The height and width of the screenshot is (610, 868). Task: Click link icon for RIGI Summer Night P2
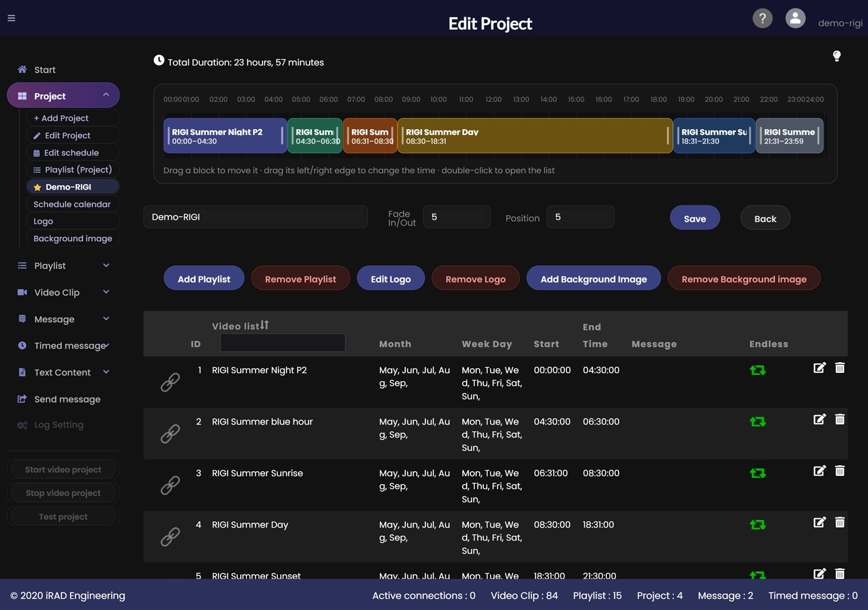[170, 382]
